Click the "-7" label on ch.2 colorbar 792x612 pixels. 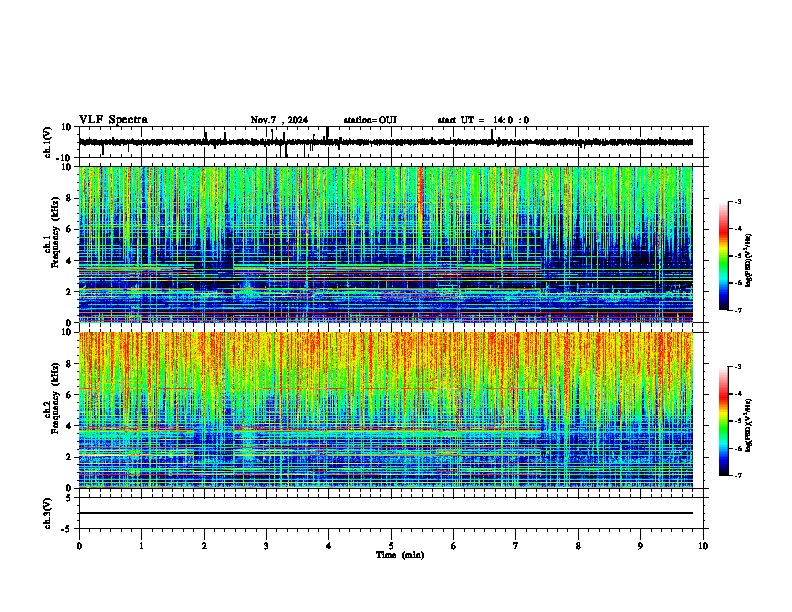(738, 476)
